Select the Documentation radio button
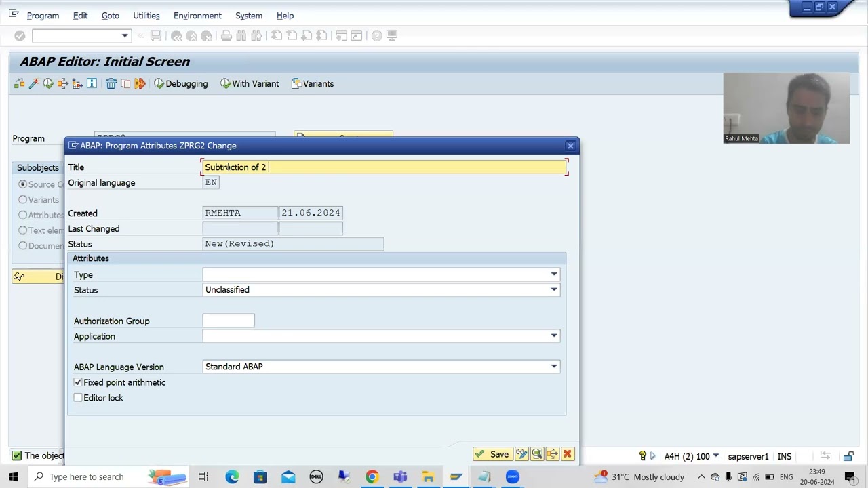The width and height of the screenshot is (868, 488). click(x=23, y=245)
